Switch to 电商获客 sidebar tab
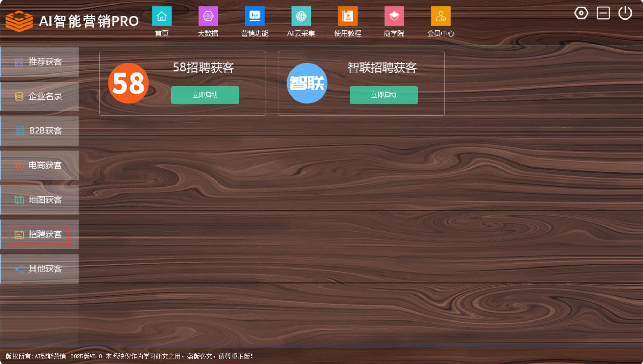The height and width of the screenshot is (364, 643). pyautogui.click(x=39, y=165)
